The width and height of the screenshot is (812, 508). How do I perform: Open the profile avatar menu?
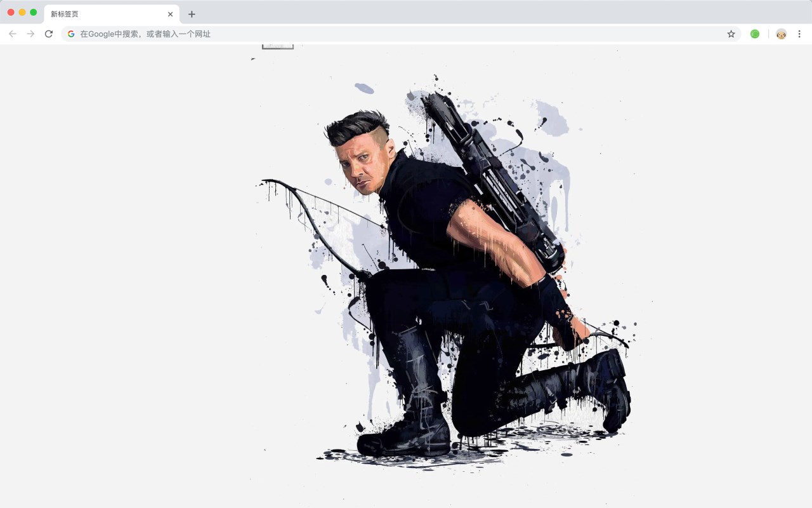[781, 34]
